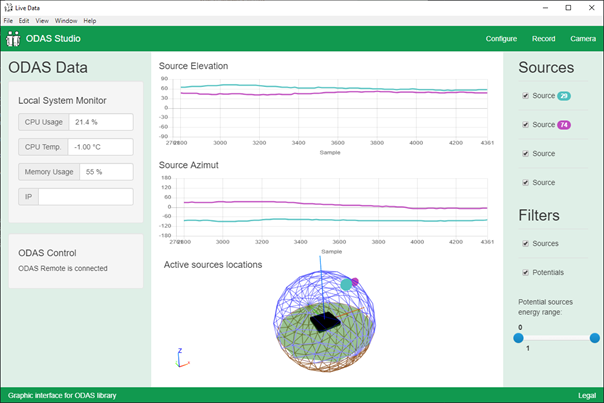Open the Help menu
The image size is (604, 403).
pyautogui.click(x=90, y=21)
